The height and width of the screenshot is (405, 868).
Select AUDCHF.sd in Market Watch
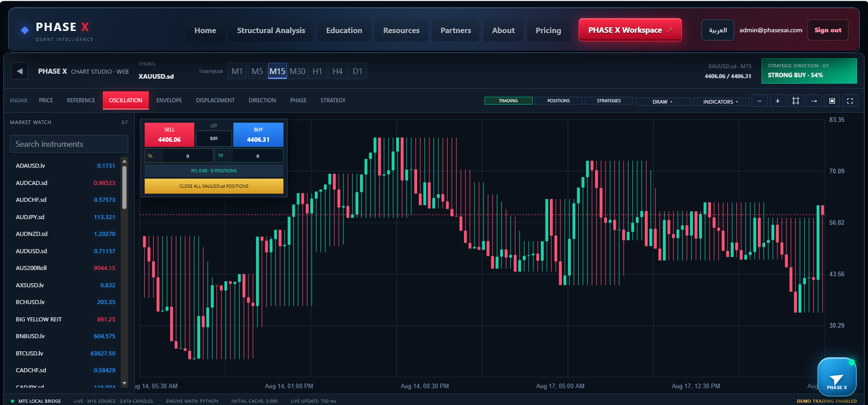point(66,200)
